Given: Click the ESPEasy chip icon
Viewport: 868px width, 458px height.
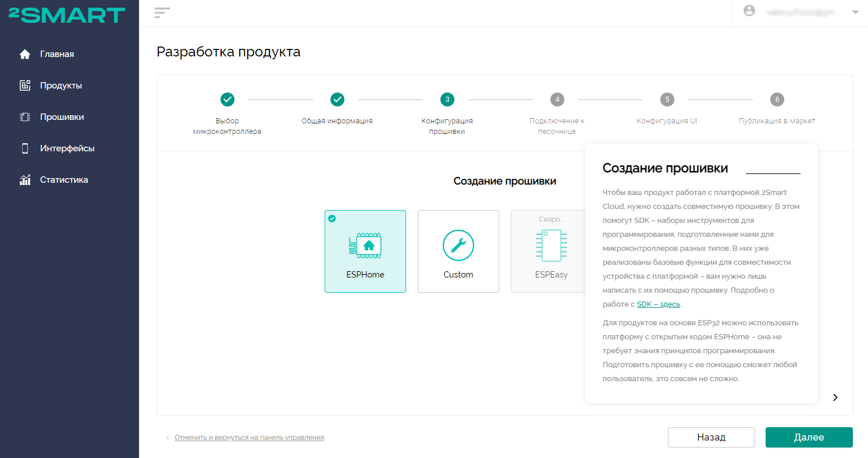Looking at the screenshot, I should coord(551,245).
